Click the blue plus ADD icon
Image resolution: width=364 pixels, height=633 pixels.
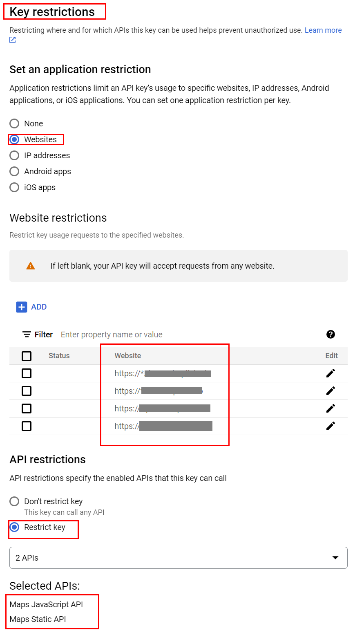[x=22, y=307]
